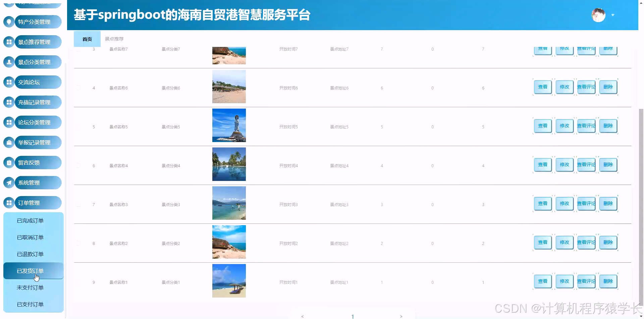This screenshot has width=644, height=319.
Task: Open pool photo thumbnail for 景点名称4
Action: 229,164
